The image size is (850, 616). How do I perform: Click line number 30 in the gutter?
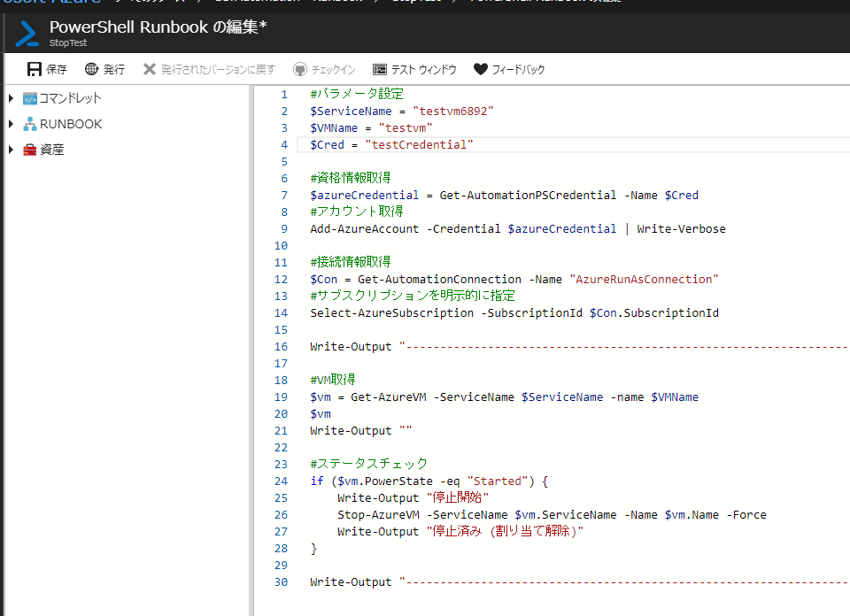(281, 581)
